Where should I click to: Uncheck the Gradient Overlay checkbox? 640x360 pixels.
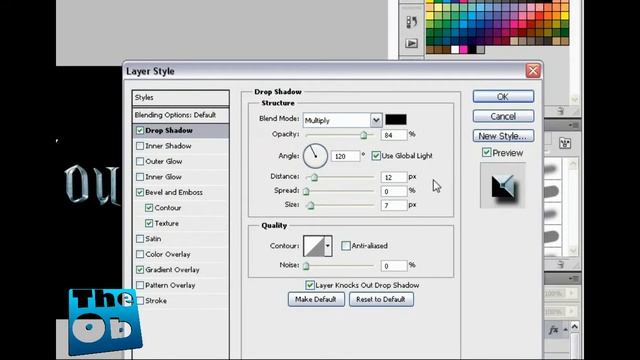(x=140, y=270)
